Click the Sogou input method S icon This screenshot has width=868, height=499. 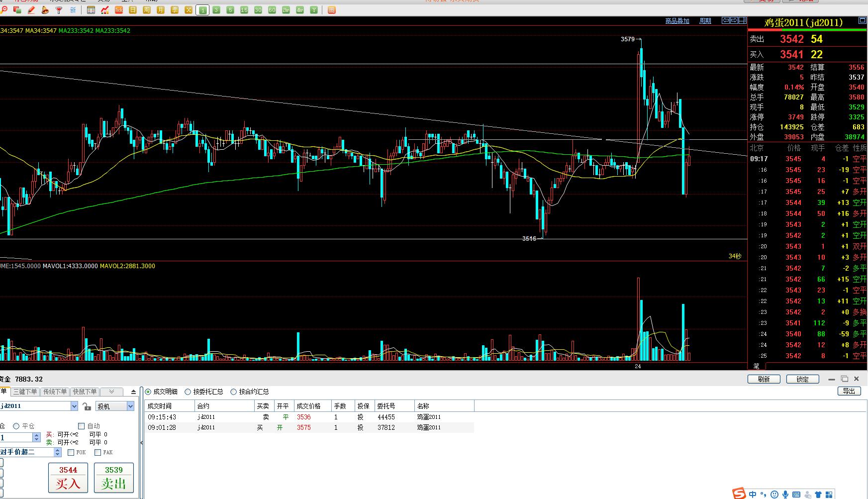(740, 494)
